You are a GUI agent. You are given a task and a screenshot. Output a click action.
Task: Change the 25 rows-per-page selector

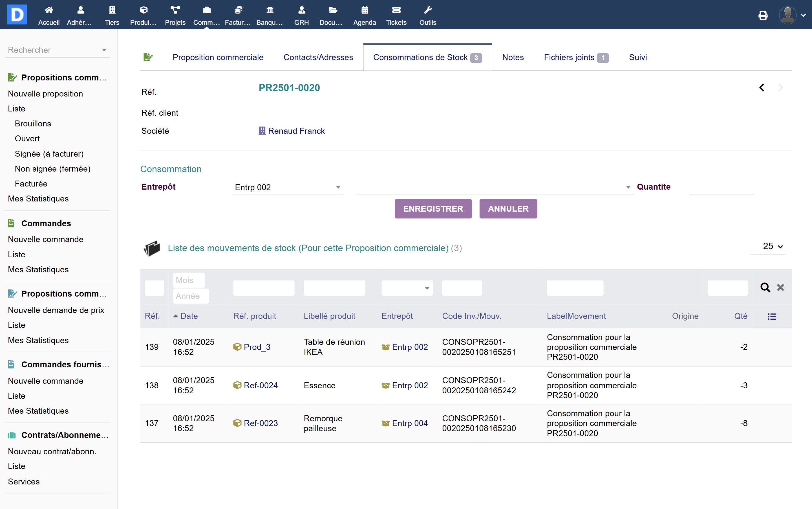tap(772, 246)
